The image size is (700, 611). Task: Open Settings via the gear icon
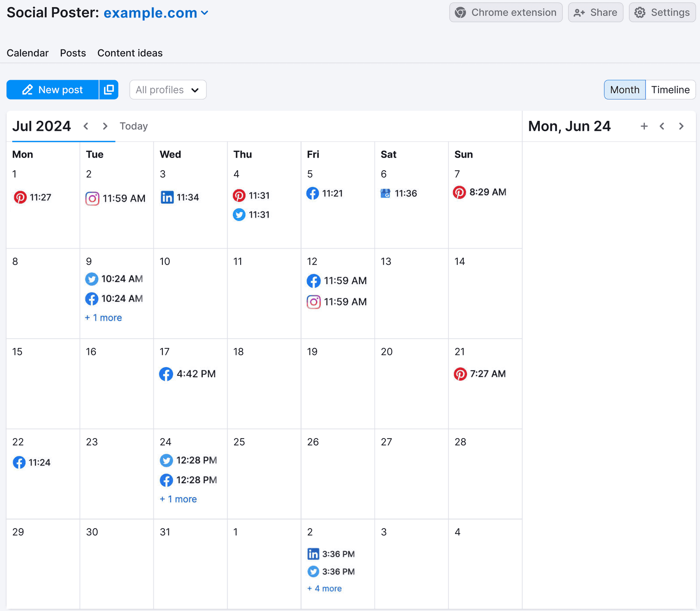[x=640, y=12]
